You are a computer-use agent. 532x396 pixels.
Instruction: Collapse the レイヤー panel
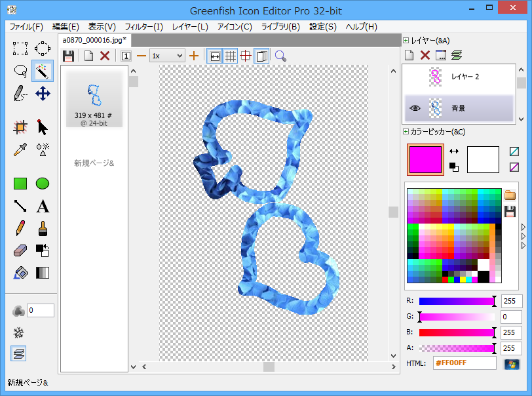click(x=406, y=41)
